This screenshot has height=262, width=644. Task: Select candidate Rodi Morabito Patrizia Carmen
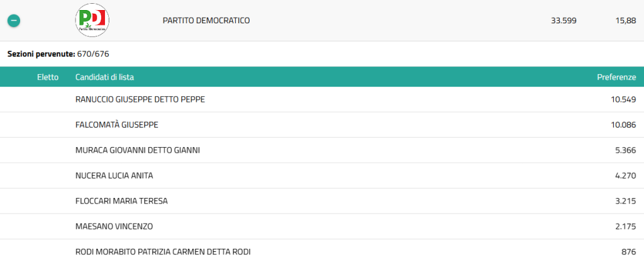pyautogui.click(x=163, y=252)
